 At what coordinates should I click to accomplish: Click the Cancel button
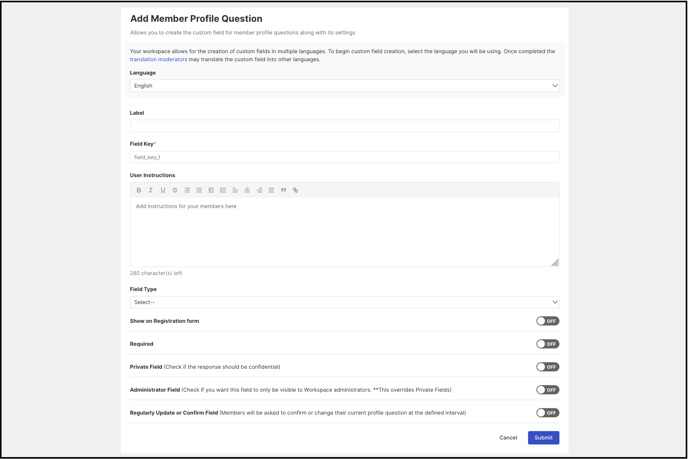(508, 437)
